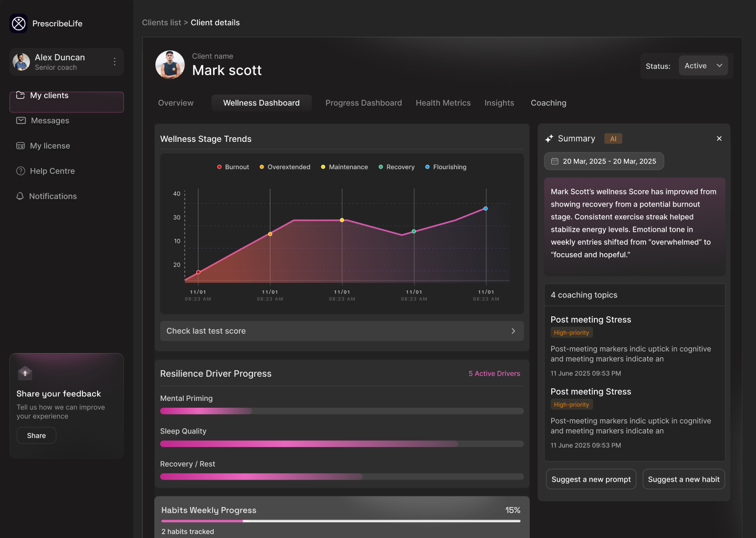Toggle the Flourishing legend item
Screen dimensions: 756x538
click(x=445, y=167)
